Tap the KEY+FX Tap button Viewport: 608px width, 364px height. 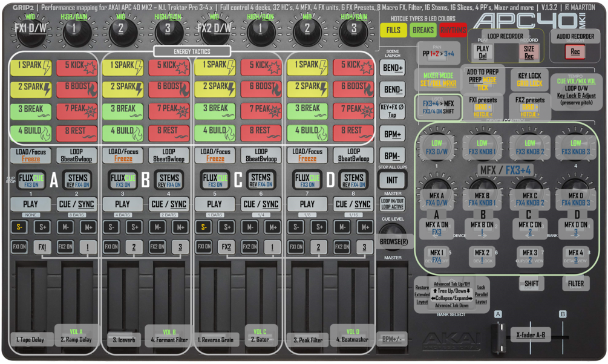[x=393, y=111]
